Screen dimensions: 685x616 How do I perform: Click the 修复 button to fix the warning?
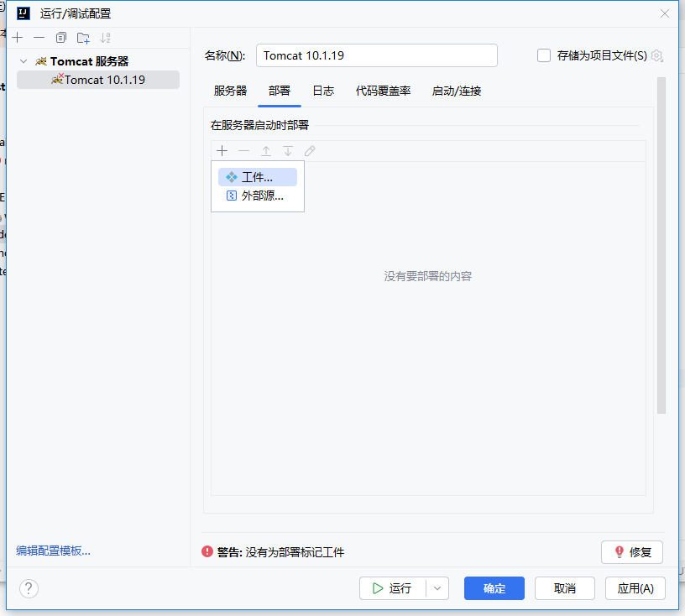click(x=631, y=552)
